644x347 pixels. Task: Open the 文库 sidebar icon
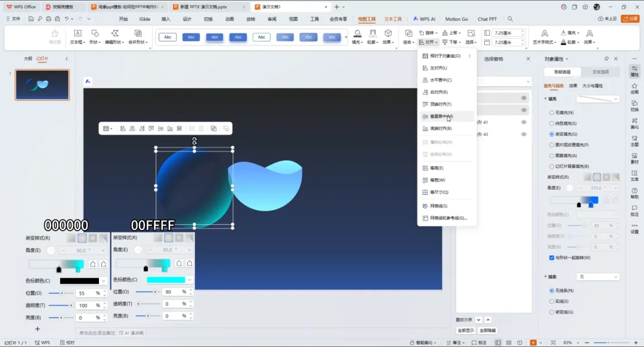[634, 176]
